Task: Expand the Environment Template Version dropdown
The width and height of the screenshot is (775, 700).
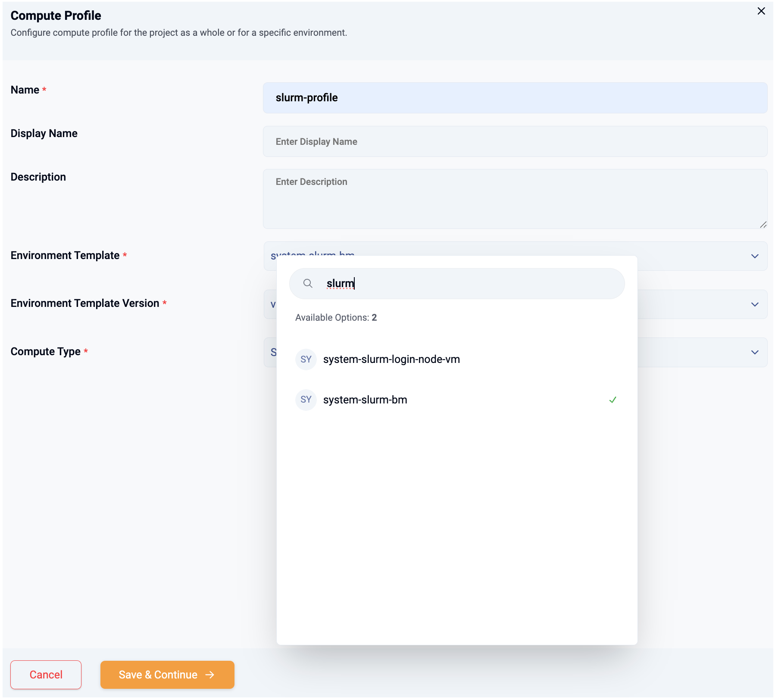Action: [755, 304]
